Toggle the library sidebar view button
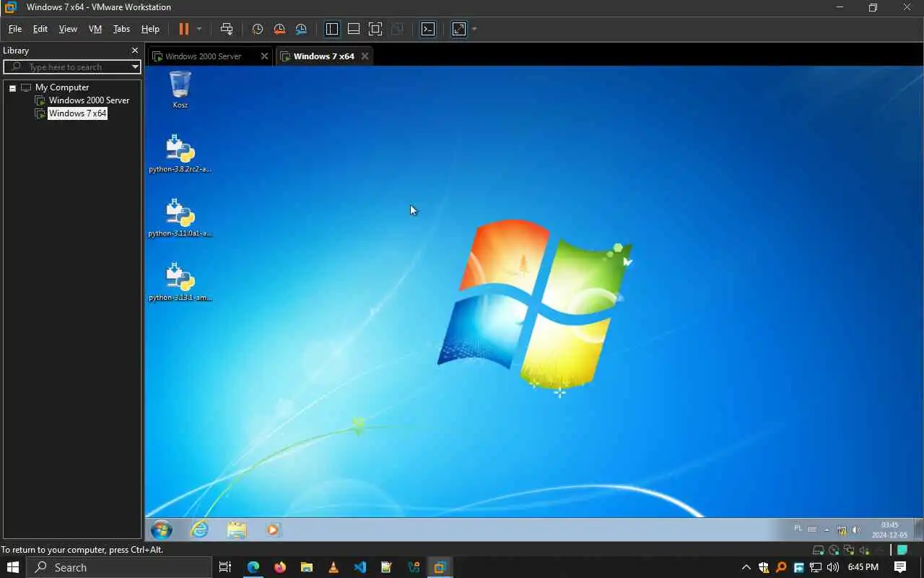Image resolution: width=924 pixels, height=578 pixels. [x=332, y=29]
